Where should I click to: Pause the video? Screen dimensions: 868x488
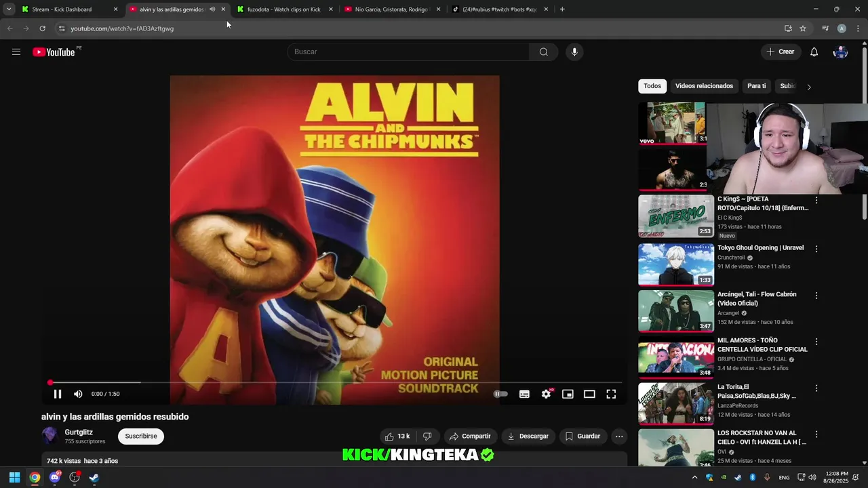[58, 394]
